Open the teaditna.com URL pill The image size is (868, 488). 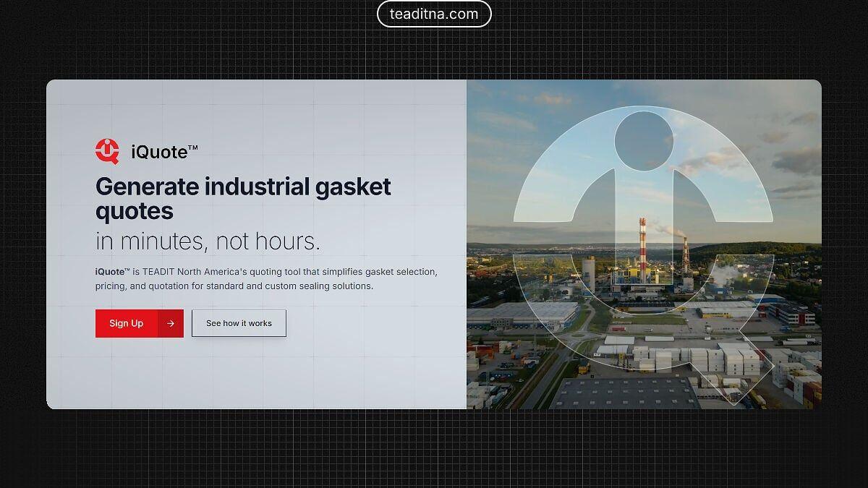[x=434, y=14]
